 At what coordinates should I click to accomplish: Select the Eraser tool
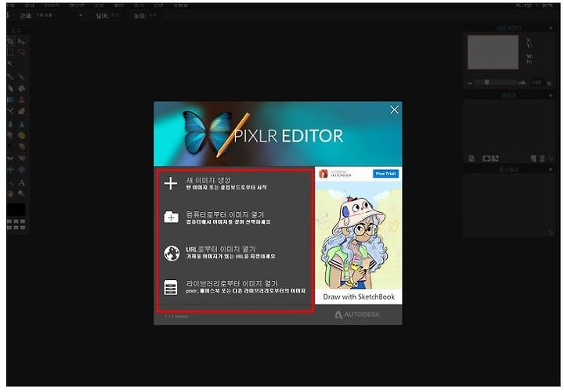click(x=11, y=88)
